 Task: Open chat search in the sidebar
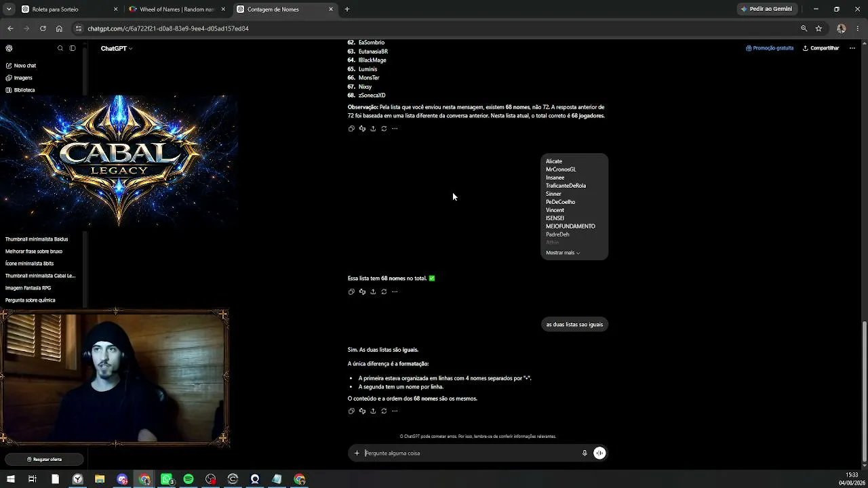pos(60,48)
